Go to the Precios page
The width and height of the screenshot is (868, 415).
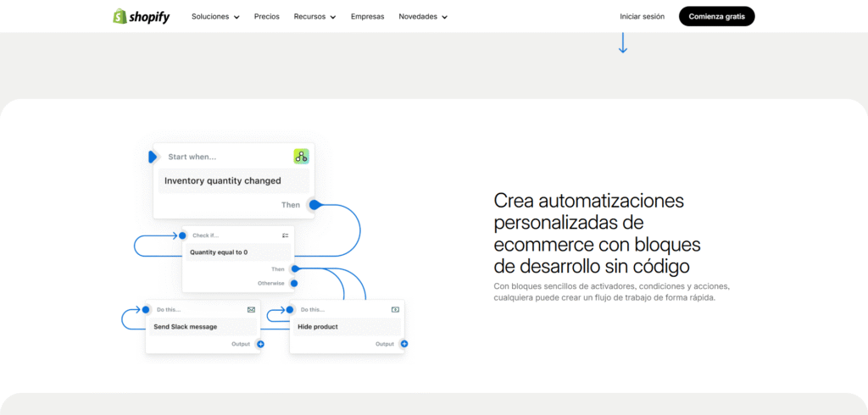[267, 17]
